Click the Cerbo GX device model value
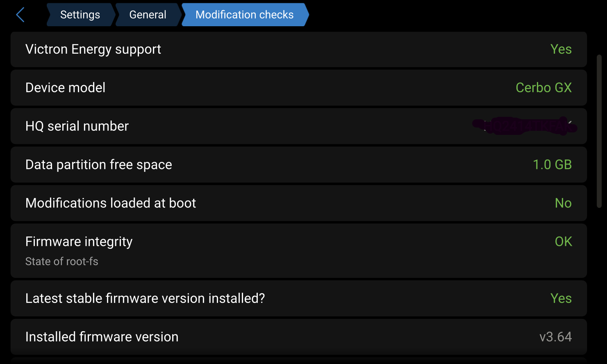607x364 pixels. pyautogui.click(x=543, y=88)
